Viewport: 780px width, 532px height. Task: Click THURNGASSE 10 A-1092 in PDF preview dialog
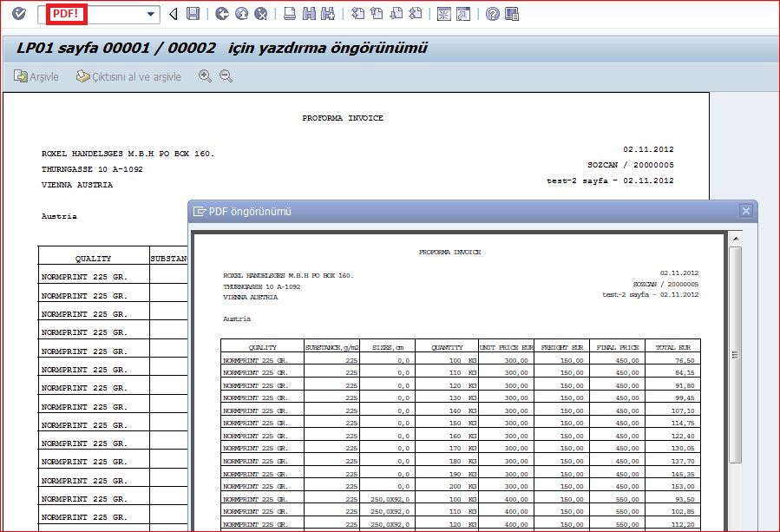click(x=262, y=286)
